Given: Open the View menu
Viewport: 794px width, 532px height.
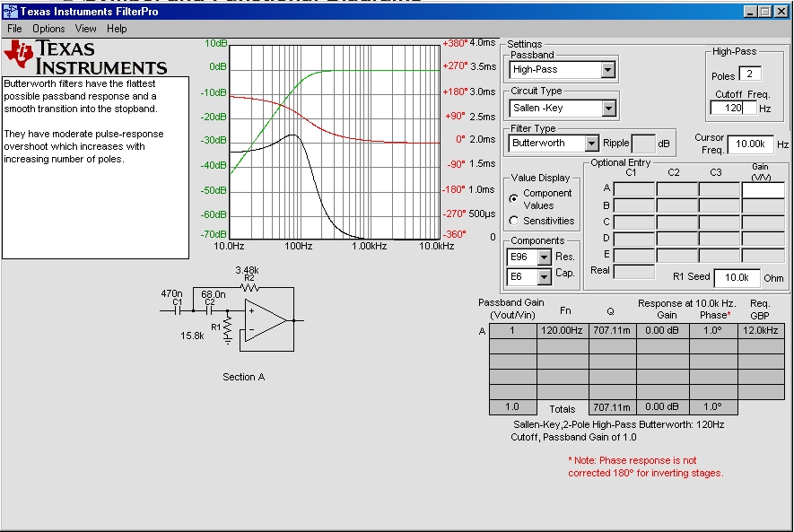Looking at the screenshot, I should click(x=85, y=29).
